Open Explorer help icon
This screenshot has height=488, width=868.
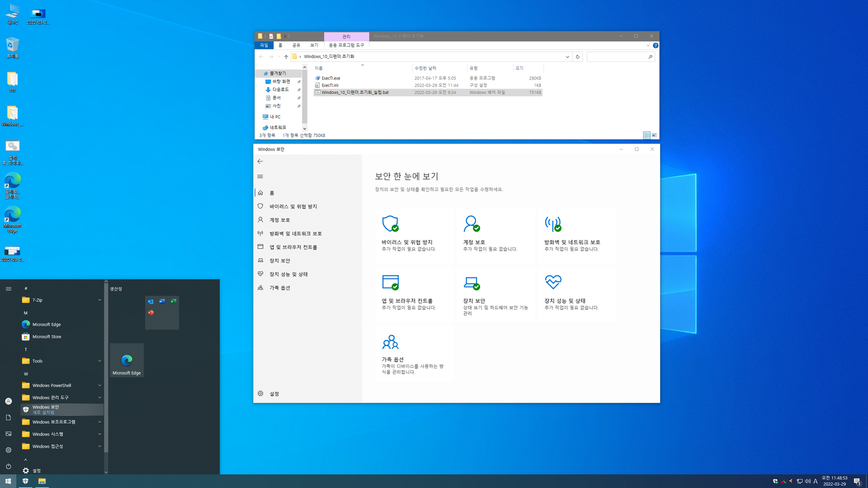coord(655,46)
